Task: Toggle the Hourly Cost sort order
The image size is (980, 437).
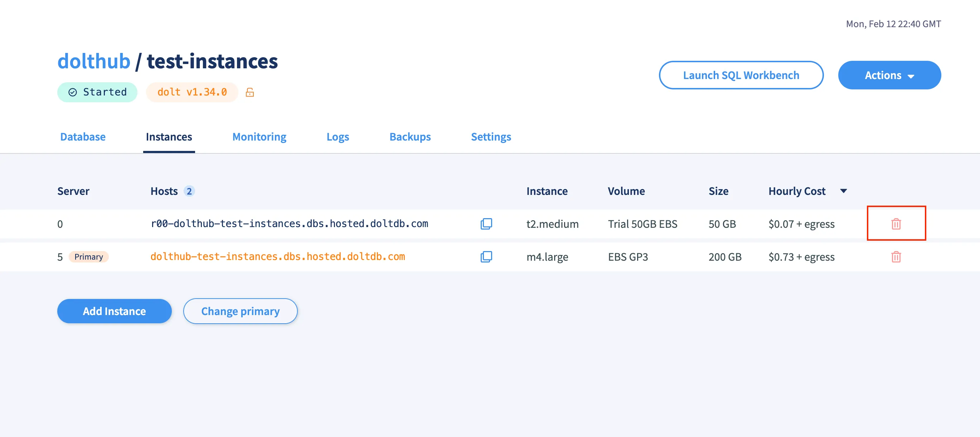Action: pyautogui.click(x=843, y=191)
